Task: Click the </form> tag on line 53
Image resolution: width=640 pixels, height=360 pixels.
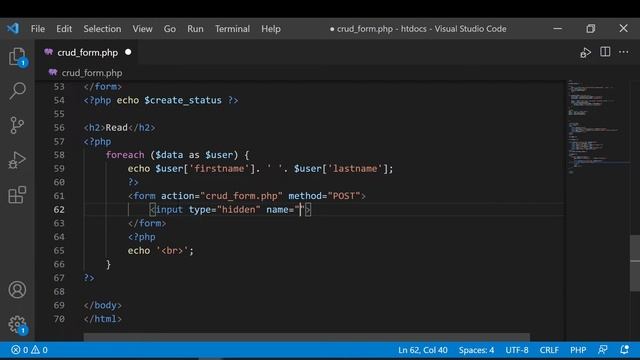Action: pos(102,87)
